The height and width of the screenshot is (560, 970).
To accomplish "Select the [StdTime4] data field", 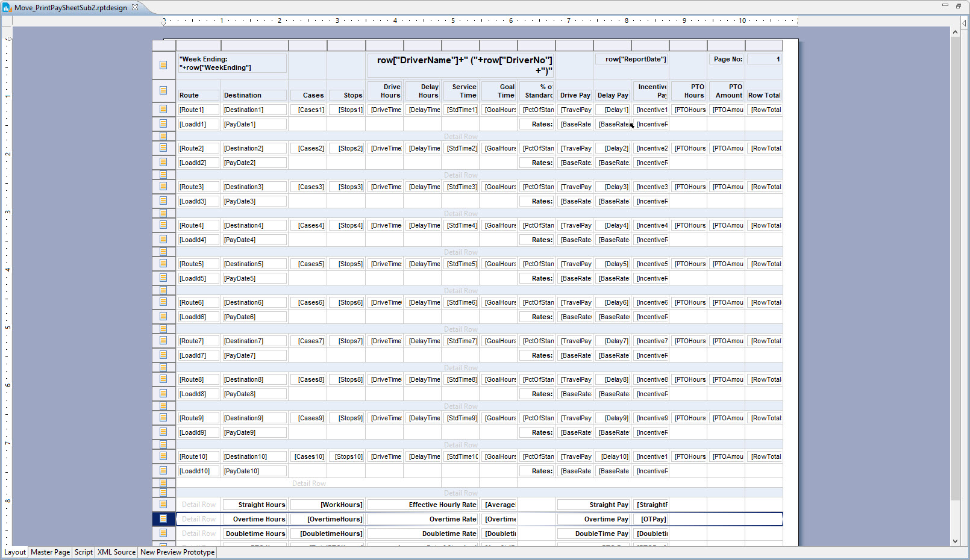I will point(461,225).
